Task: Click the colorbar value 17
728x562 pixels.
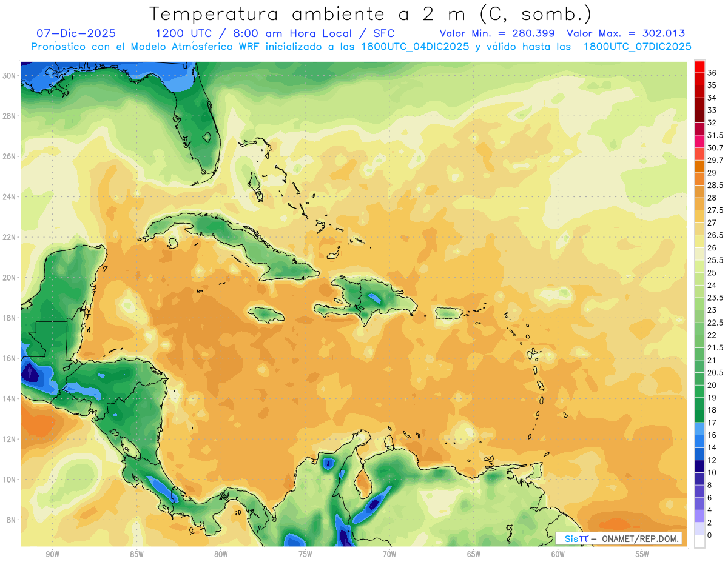Action: 712,423
